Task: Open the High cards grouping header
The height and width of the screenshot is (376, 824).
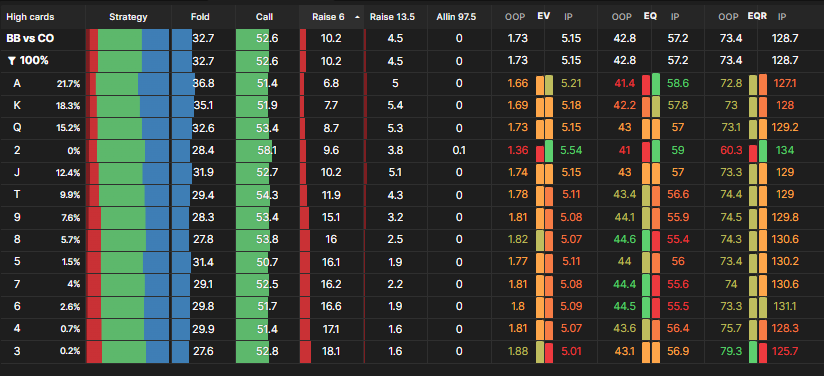Action: point(30,17)
